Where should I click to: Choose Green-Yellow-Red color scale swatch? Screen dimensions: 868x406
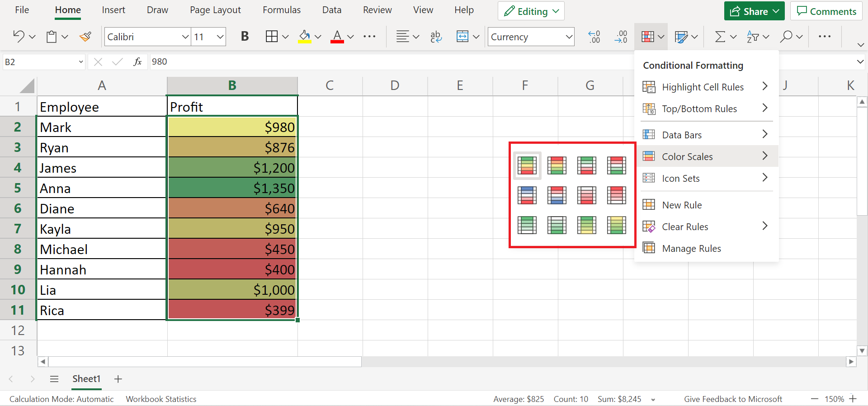(x=527, y=165)
